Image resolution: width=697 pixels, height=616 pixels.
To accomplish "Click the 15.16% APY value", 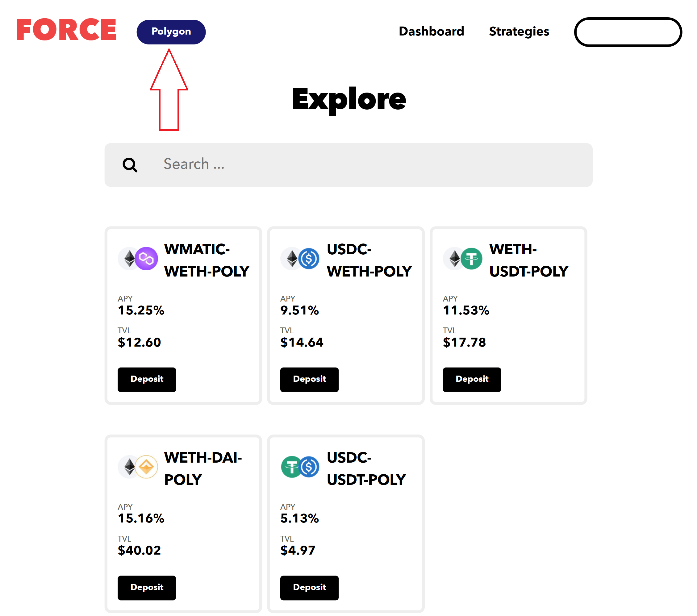I will pyautogui.click(x=141, y=518).
